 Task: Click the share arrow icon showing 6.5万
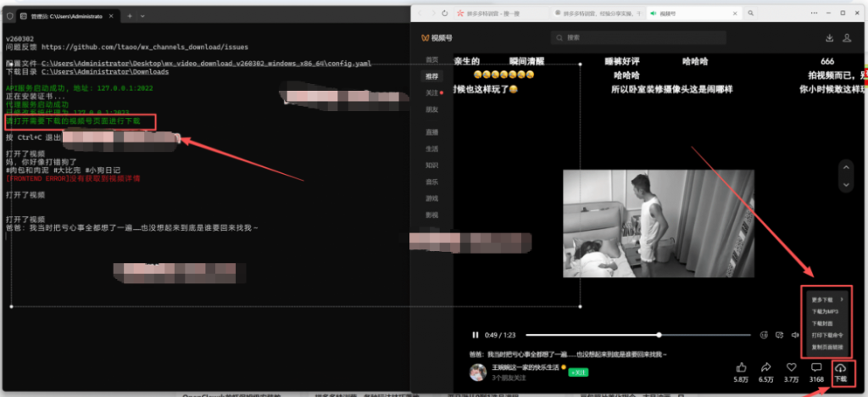[x=766, y=367]
